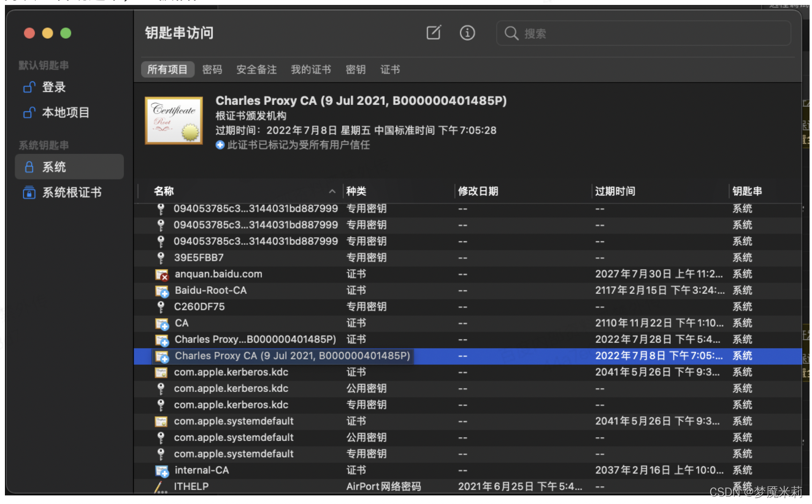812x504 pixels.
Task: Click certificate icon of highlighted Charles Proxy CA row
Action: coord(162,356)
